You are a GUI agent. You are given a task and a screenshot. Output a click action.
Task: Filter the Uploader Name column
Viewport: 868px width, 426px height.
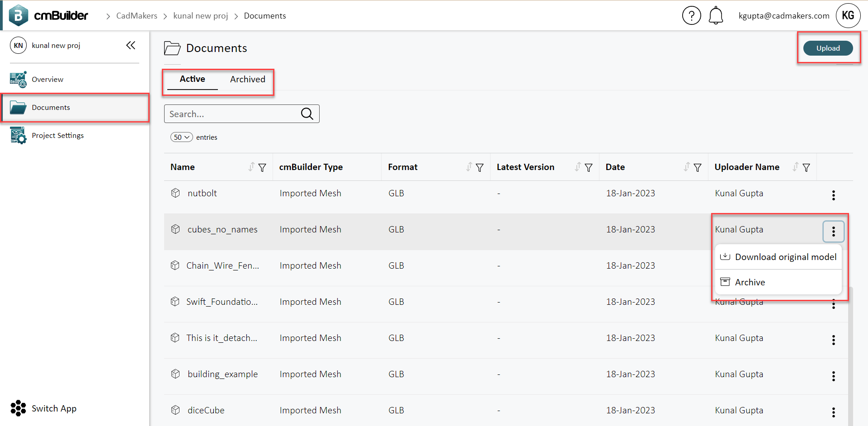pos(806,167)
